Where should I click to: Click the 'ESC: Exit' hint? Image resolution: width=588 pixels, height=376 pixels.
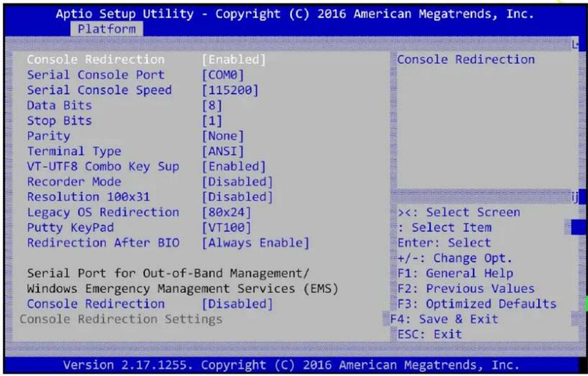pos(430,334)
